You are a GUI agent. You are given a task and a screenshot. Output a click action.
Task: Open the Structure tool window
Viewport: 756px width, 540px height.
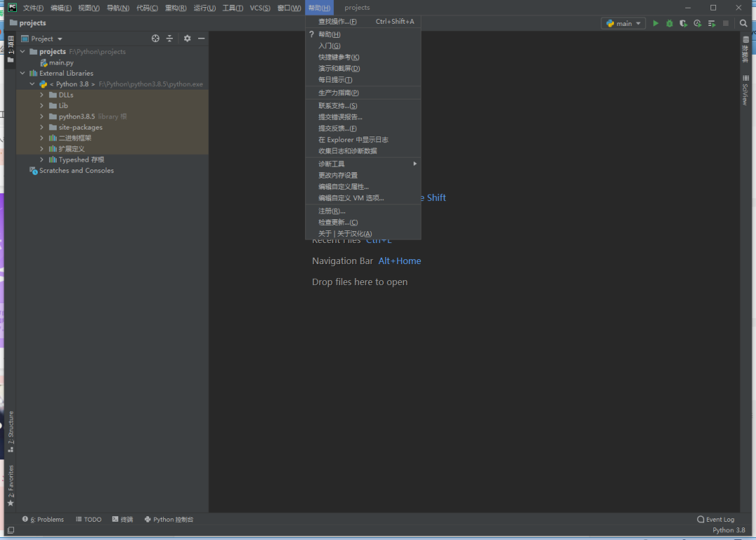[10, 431]
